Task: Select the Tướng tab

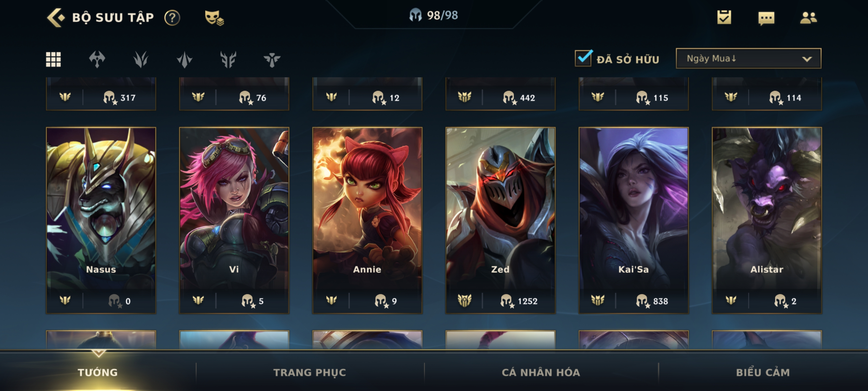Action: (x=98, y=372)
